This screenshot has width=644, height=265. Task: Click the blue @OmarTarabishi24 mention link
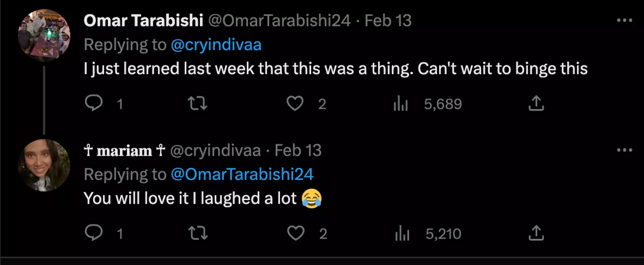(x=242, y=174)
